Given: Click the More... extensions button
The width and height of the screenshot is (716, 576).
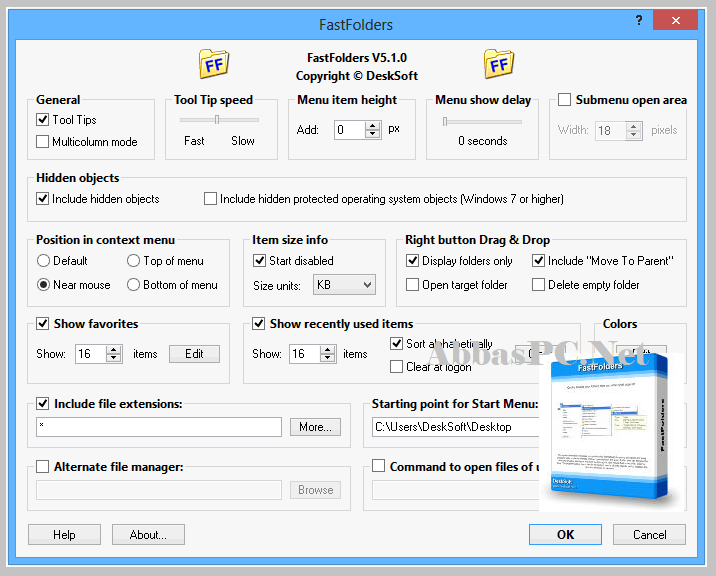Looking at the screenshot, I should [316, 427].
